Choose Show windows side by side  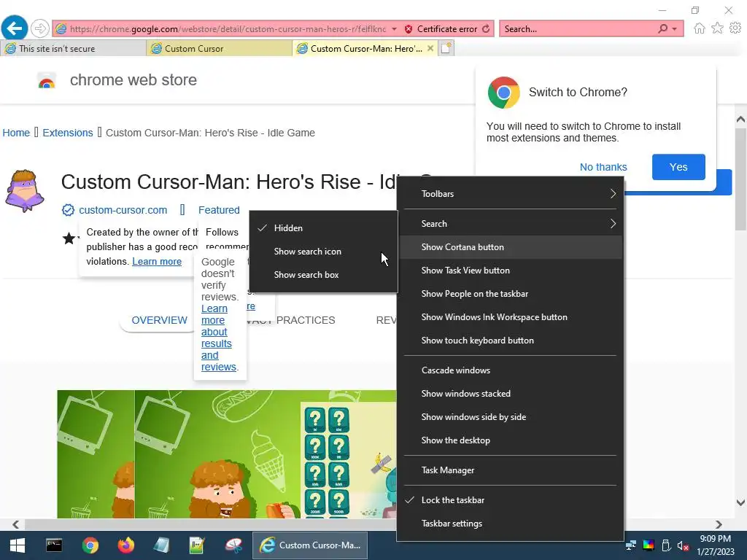coord(510,417)
